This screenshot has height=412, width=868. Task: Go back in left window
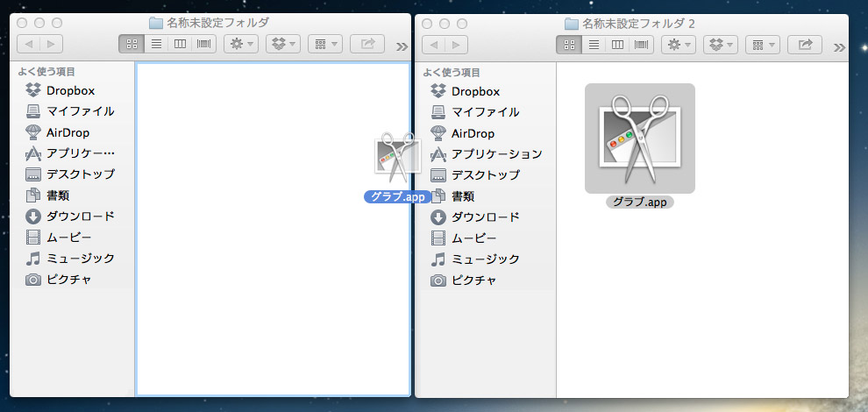click(x=29, y=45)
